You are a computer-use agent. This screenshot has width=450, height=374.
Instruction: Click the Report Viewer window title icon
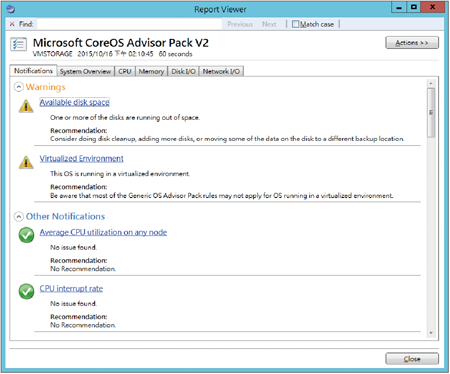[11, 9]
